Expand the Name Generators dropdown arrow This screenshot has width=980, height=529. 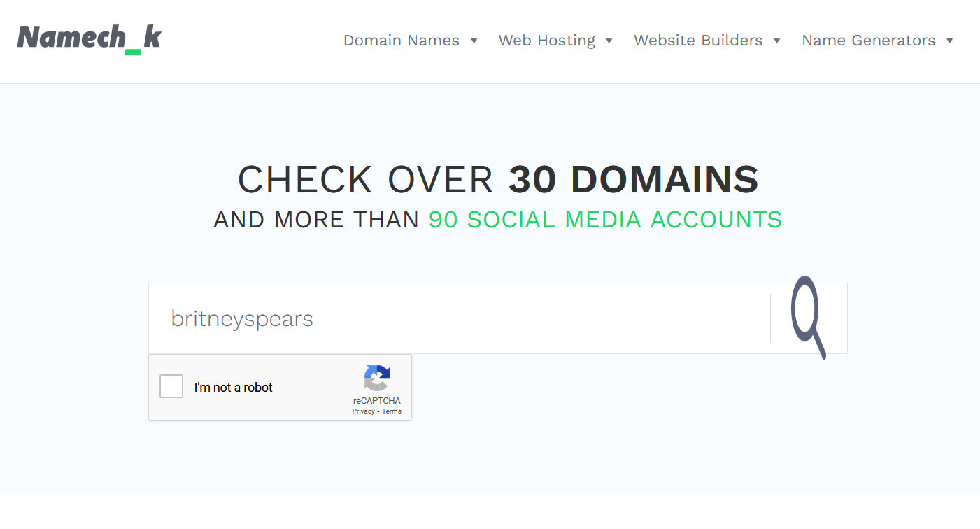coord(949,41)
